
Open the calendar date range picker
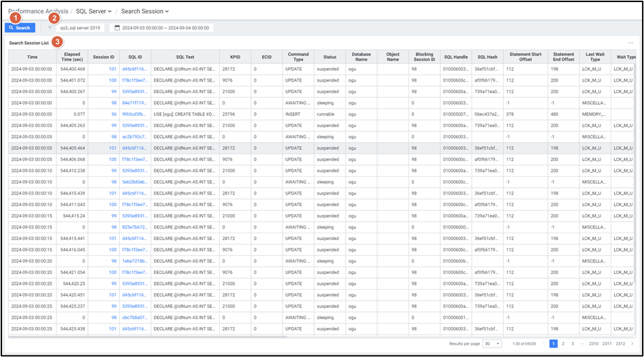(x=161, y=28)
